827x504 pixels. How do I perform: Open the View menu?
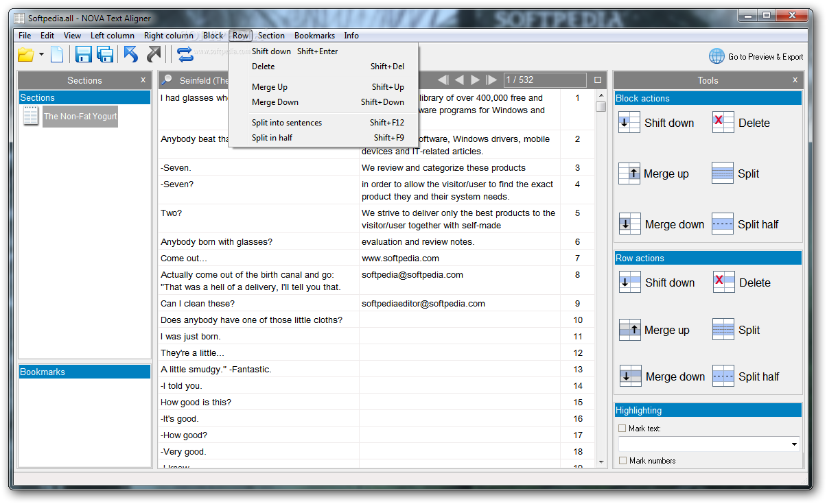tap(72, 36)
